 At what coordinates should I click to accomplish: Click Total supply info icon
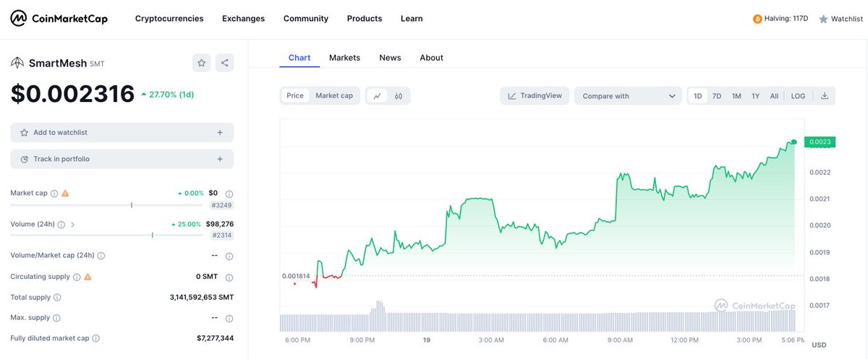point(57,297)
